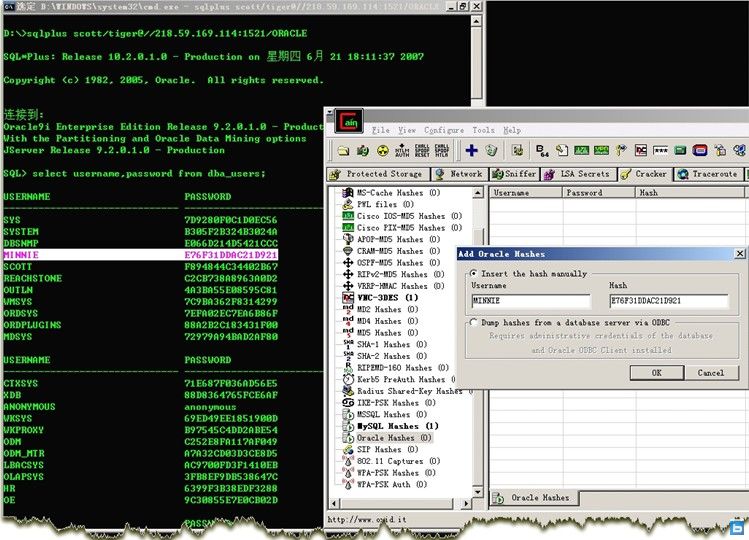Click the Open folder toolbar icon in Cain
The width and height of the screenshot is (749, 540).
coord(343,151)
